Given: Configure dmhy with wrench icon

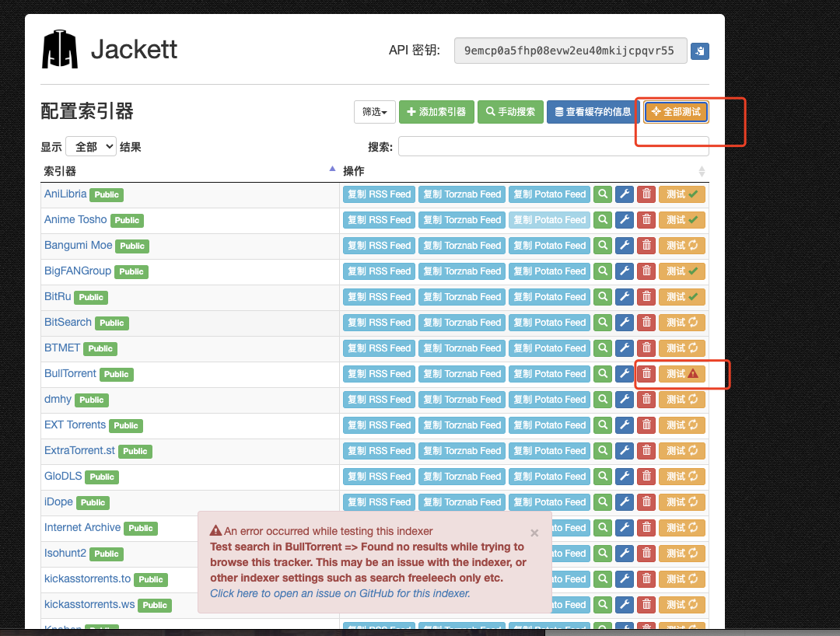Looking at the screenshot, I should click(x=625, y=400).
